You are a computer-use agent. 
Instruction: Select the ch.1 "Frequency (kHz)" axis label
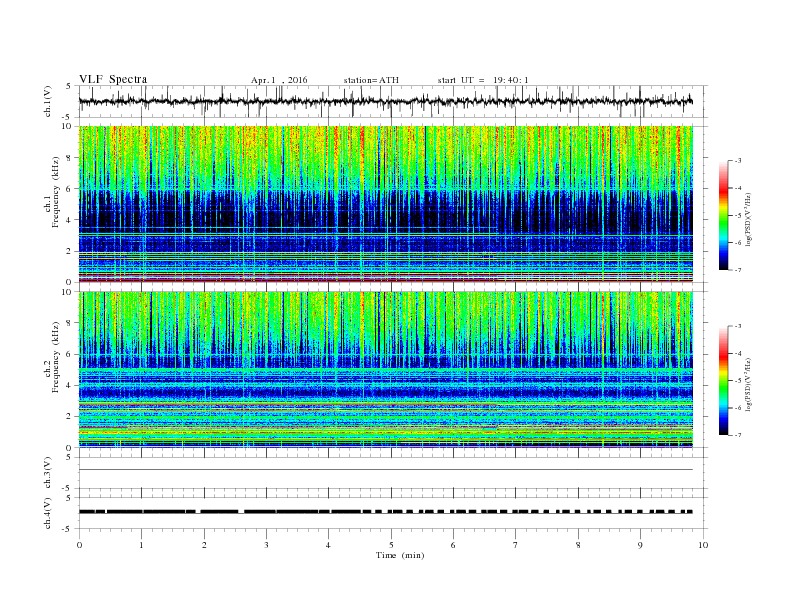(56, 192)
